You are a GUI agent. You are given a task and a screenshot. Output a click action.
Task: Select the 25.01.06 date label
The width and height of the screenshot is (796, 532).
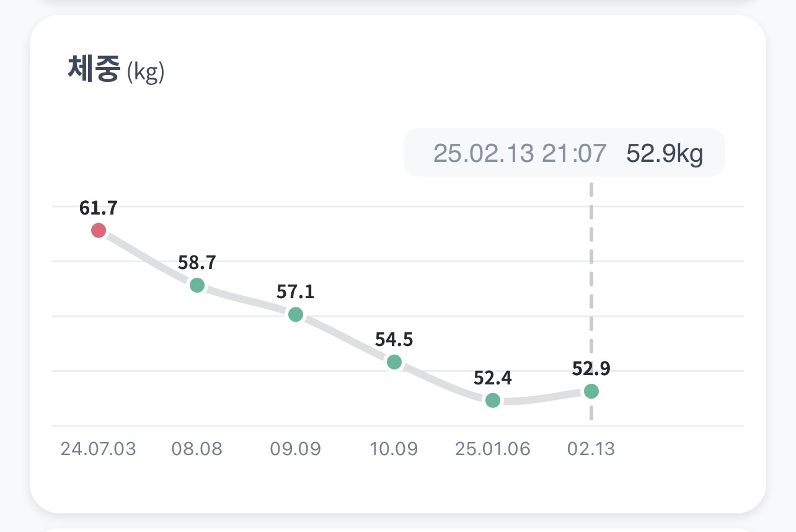point(493,449)
